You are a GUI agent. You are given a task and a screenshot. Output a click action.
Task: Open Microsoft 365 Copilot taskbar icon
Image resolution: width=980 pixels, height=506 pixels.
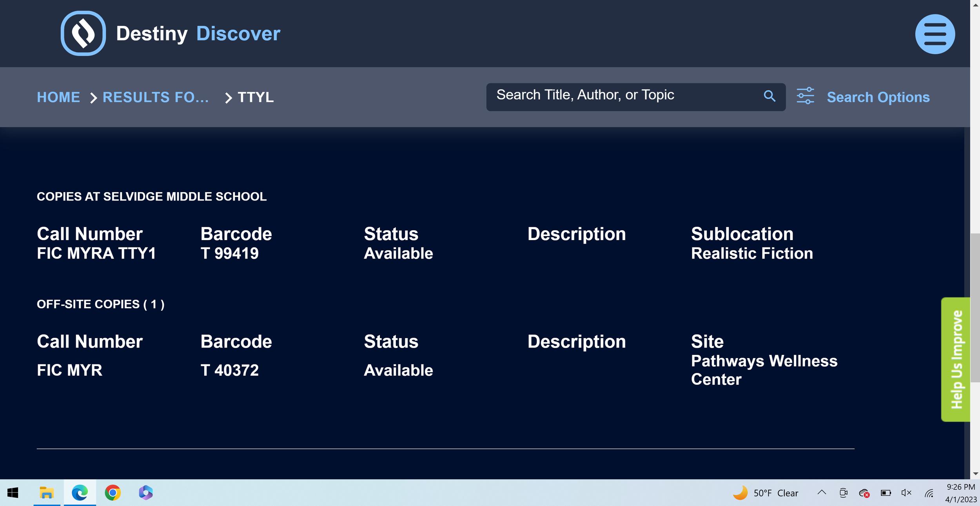tap(146, 493)
